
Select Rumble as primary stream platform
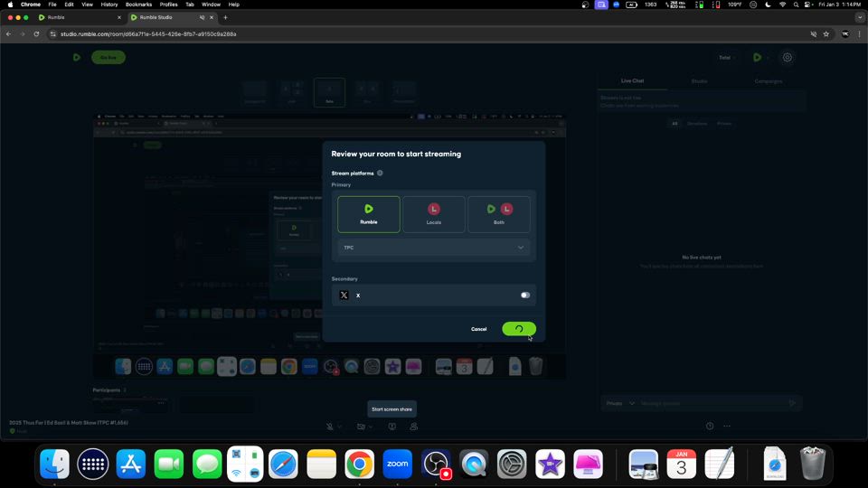pyautogui.click(x=369, y=214)
